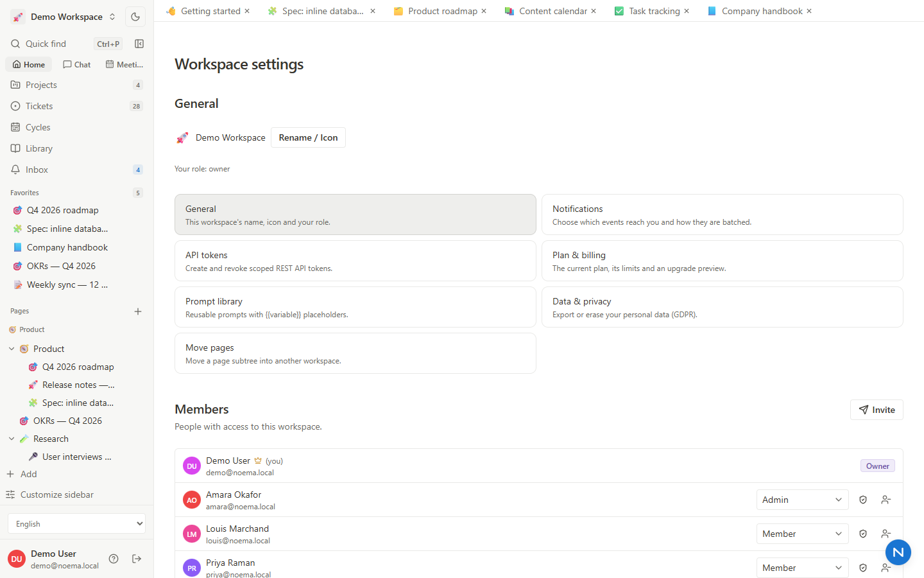Click the Quick find search field

click(65, 44)
